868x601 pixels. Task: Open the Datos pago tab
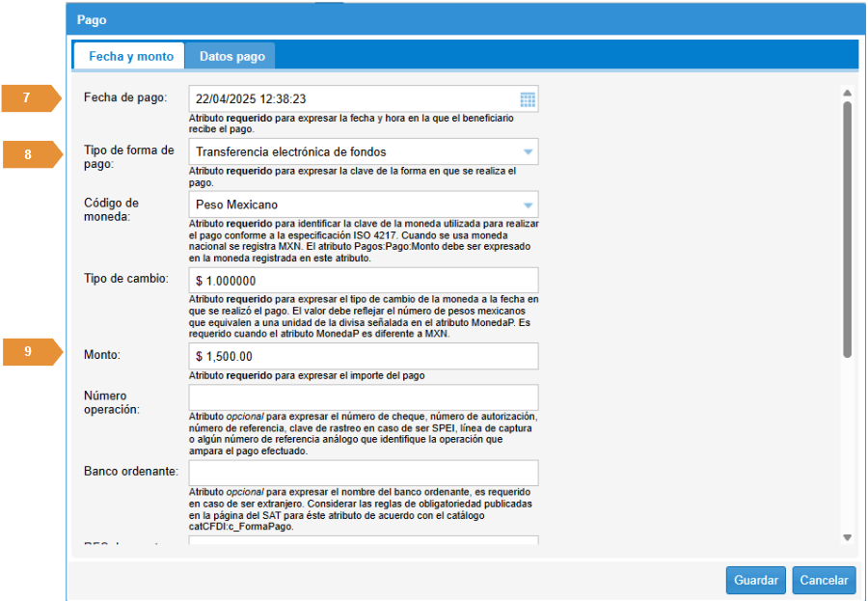tap(231, 57)
